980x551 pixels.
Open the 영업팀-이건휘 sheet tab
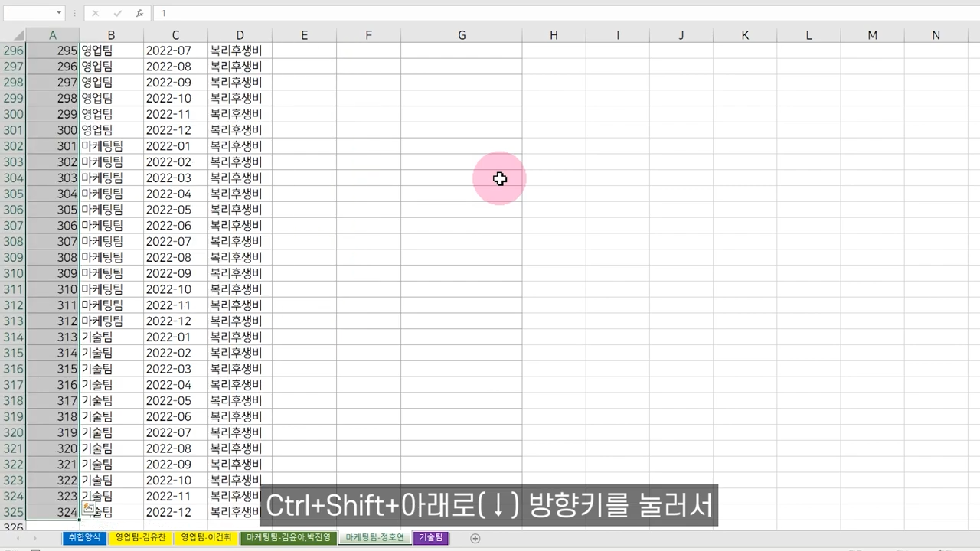point(206,538)
